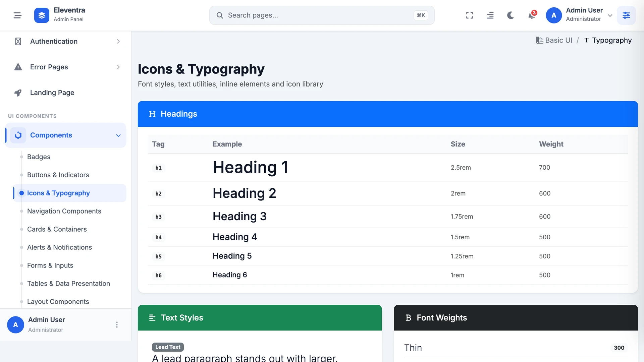Image resolution: width=644 pixels, height=362 pixels.
Task: Click the 300 badge beside Thin
Action: (619, 348)
